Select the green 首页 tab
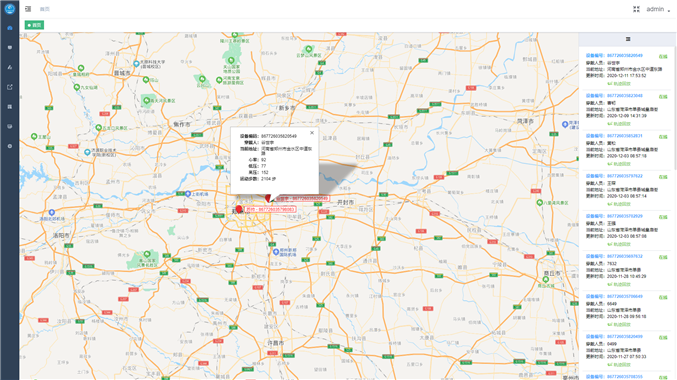677x380 pixels. 35,25
